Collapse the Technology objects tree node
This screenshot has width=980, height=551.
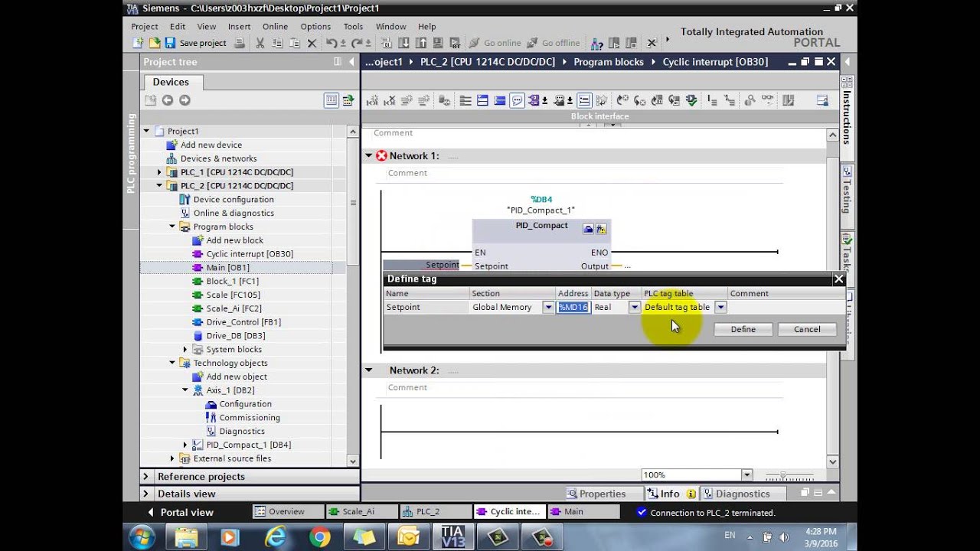coord(172,363)
